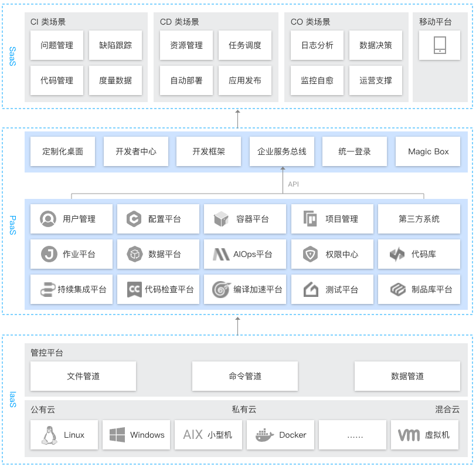Click the 日志分析 box in CO scenarios
The image size is (476, 470).
pos(317,45)
